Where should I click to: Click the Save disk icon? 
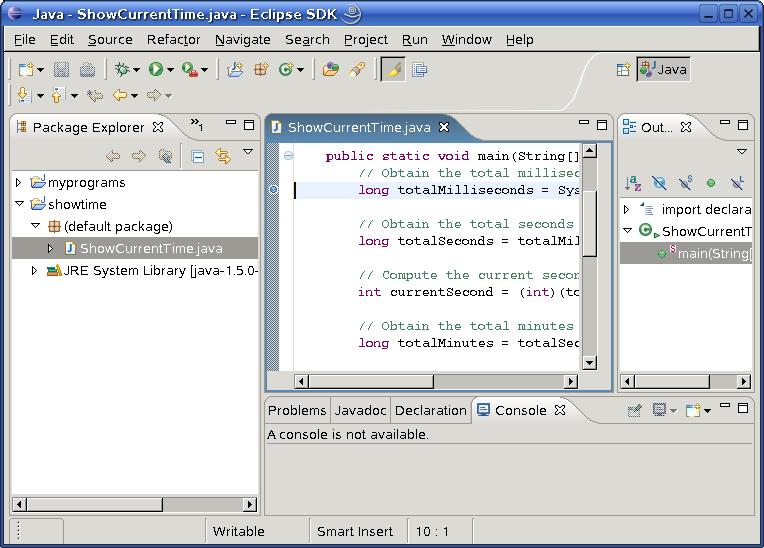tap(61, 70)
